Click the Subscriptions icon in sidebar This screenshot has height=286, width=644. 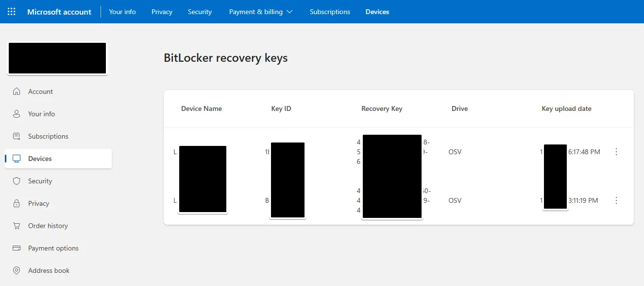click(x=17, y=136)
